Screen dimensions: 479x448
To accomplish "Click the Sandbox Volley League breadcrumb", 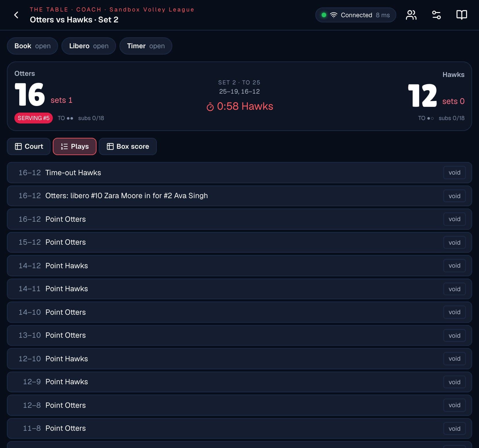I will [x=152, y=9].
